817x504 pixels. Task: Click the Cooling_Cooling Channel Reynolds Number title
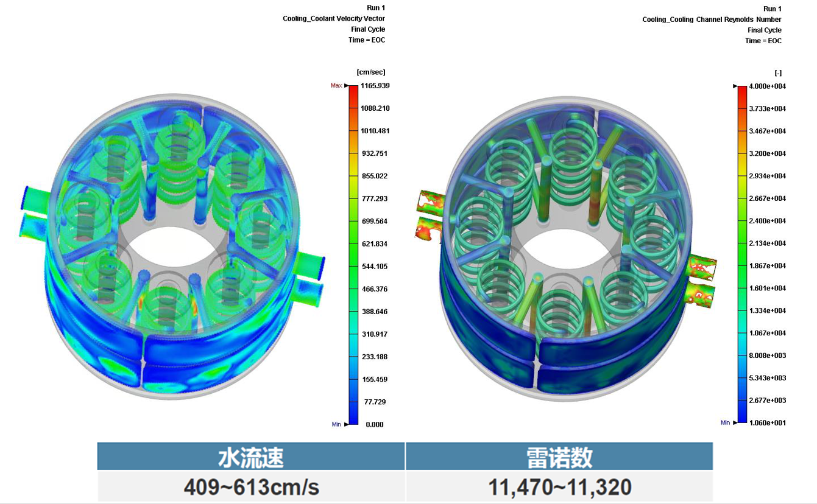click(712, 19)
